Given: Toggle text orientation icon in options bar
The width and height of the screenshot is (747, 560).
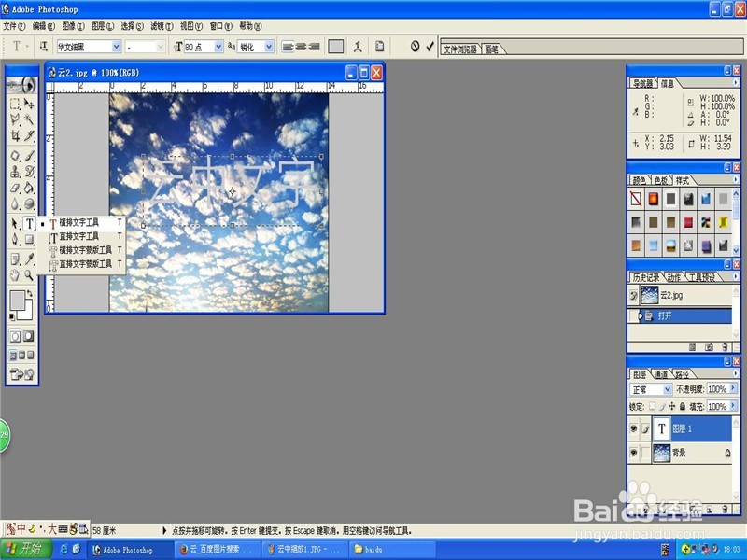Looking at the screenshot, I should [43, 46].
